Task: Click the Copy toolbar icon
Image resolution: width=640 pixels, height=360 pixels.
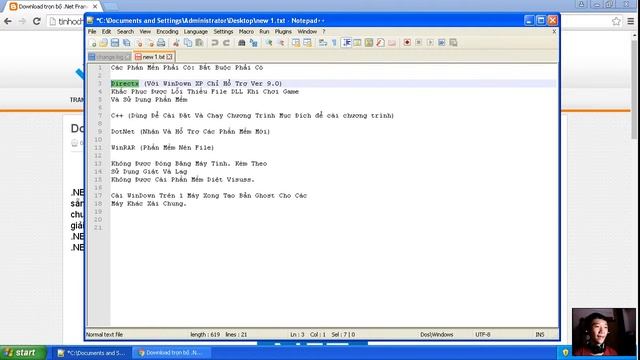Action: coord(188,43)
